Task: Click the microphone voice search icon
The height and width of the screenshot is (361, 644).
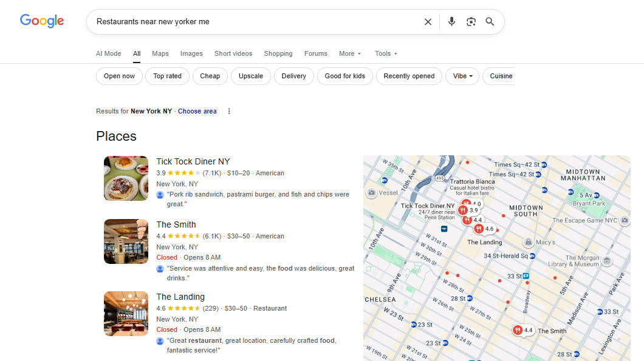Action: tap(451, 21)
